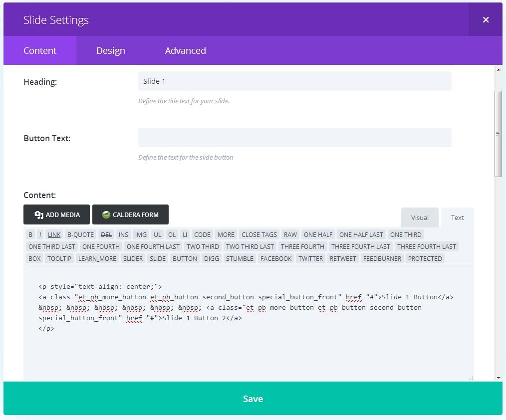506x420 pixels.
Task: Apply italic using the I quicktag
Action: tap(40, 234)
